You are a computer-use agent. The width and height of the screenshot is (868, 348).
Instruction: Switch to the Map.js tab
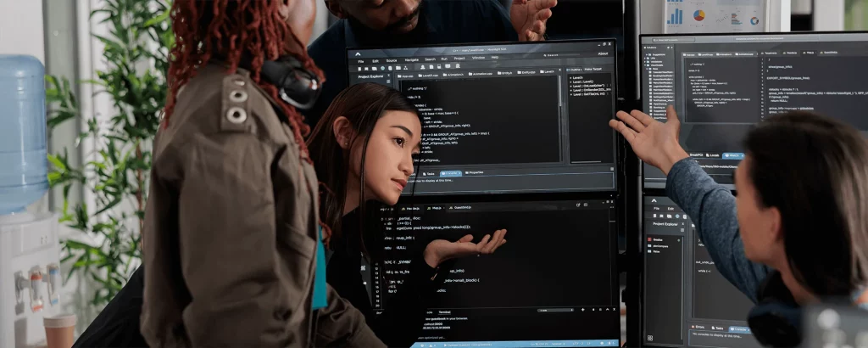click(x=437, y=208)
